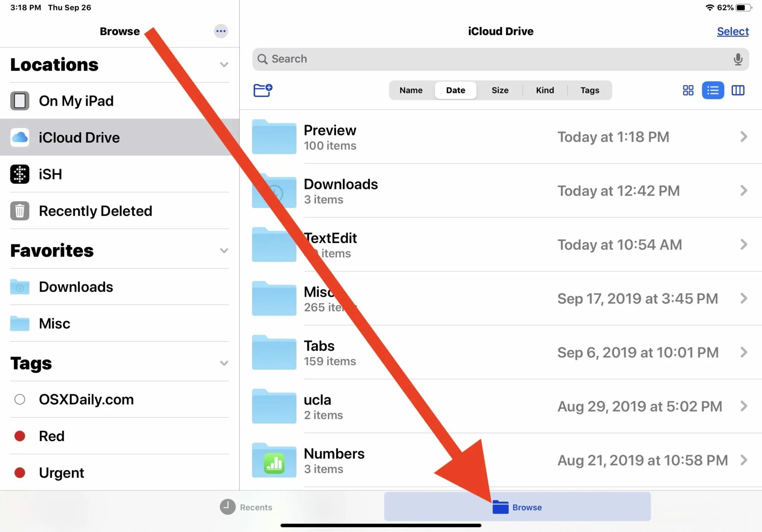Tap the Browse tab label

pyautogui.click(x=527, y=507)
